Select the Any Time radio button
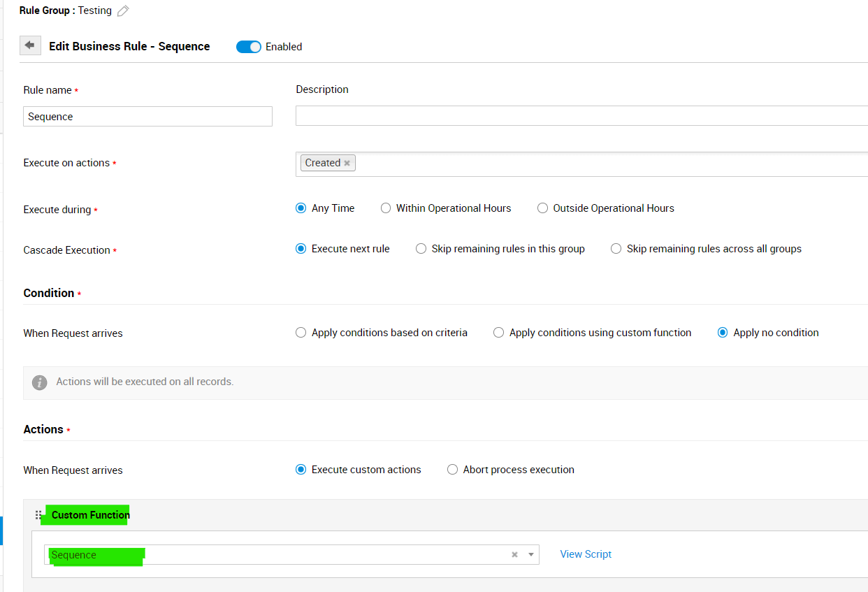 (x=301, y=208)
